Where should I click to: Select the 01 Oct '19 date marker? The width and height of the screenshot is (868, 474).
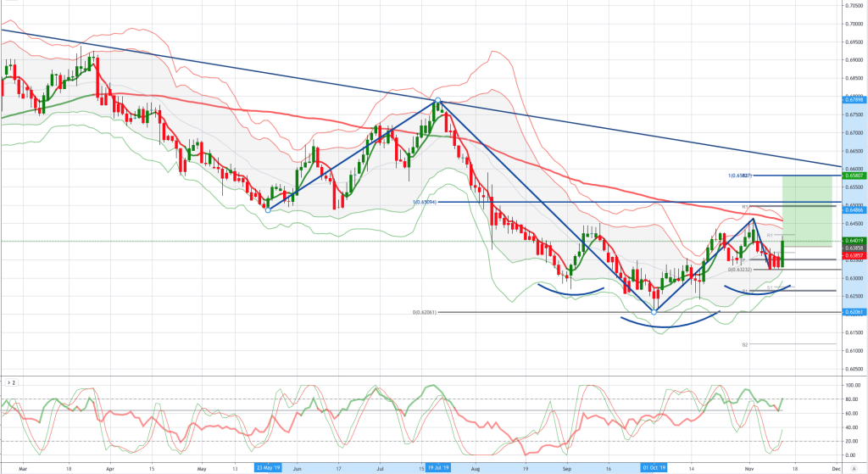654,467
